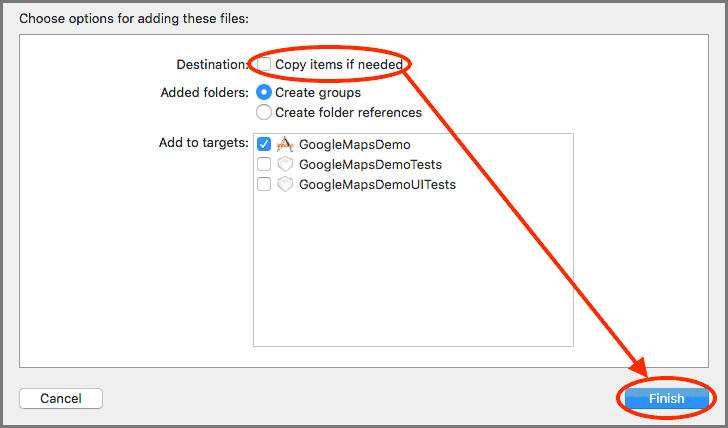This screenshot has height=428, width=728.
Task: Select the GoogleMapsDemoTests target name
Action: [x=370, y=164]
